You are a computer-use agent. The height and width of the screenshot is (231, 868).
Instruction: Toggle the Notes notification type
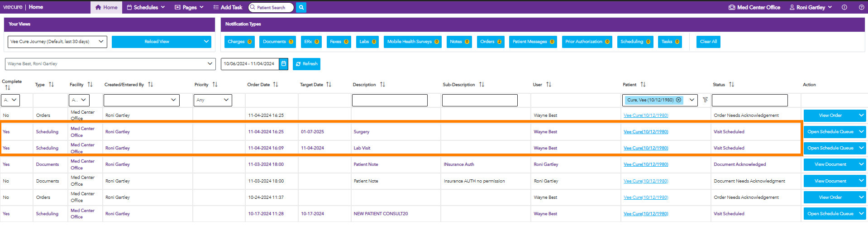[x=459, y=42]
